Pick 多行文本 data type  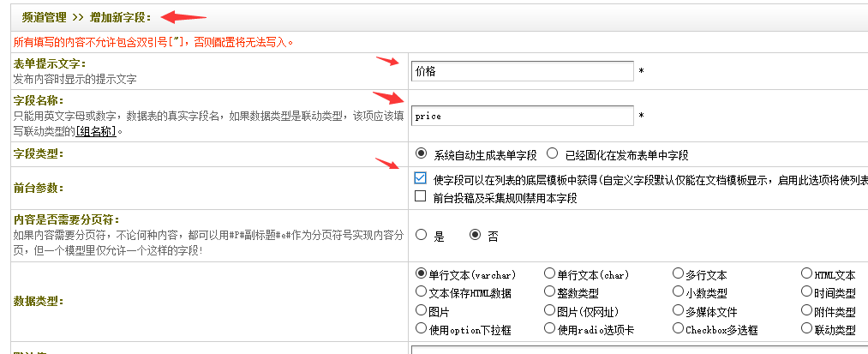[678, 274]
